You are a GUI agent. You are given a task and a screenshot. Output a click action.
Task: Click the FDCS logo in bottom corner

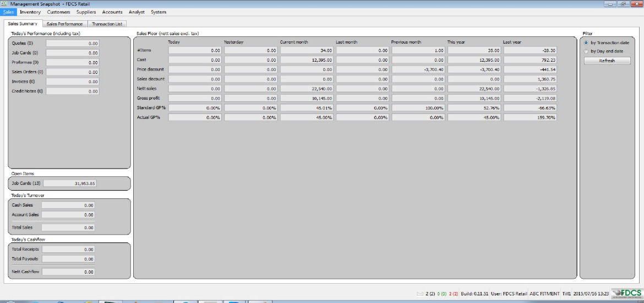click(x=627, y=293)
